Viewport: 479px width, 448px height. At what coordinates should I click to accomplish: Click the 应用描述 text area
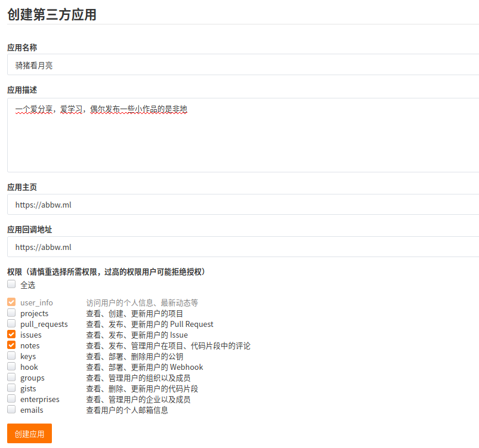243,135
